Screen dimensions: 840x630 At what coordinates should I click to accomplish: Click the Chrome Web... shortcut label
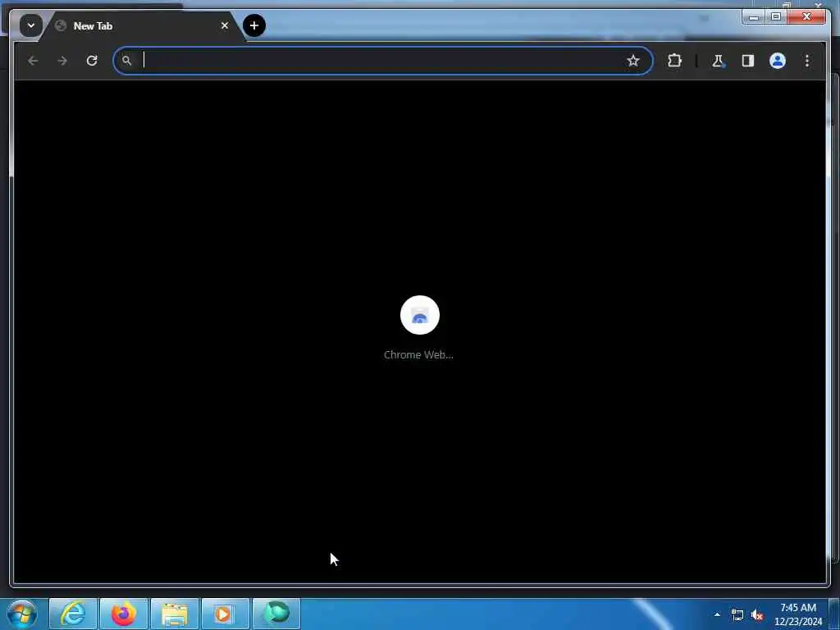coord(418,354)
